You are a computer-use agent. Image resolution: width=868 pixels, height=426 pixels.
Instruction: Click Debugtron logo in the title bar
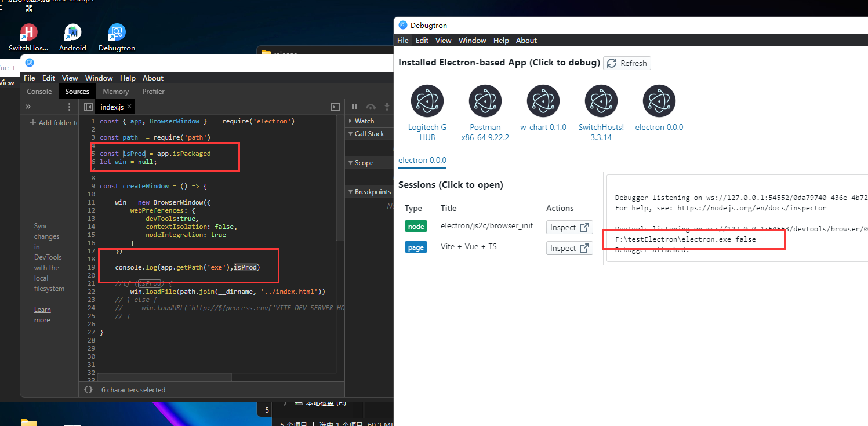click(403, 25)
